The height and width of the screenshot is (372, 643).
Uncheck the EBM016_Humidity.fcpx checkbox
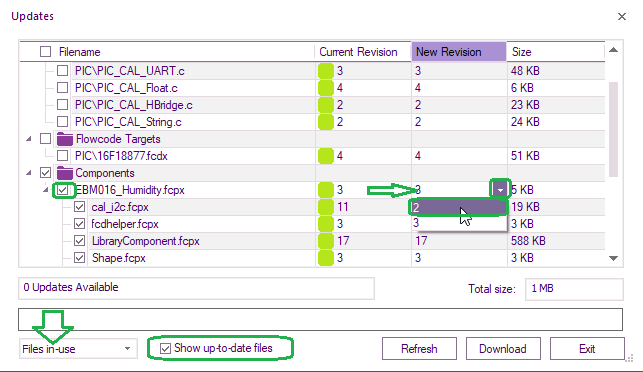pyautogui.click(x=63, y=190)
